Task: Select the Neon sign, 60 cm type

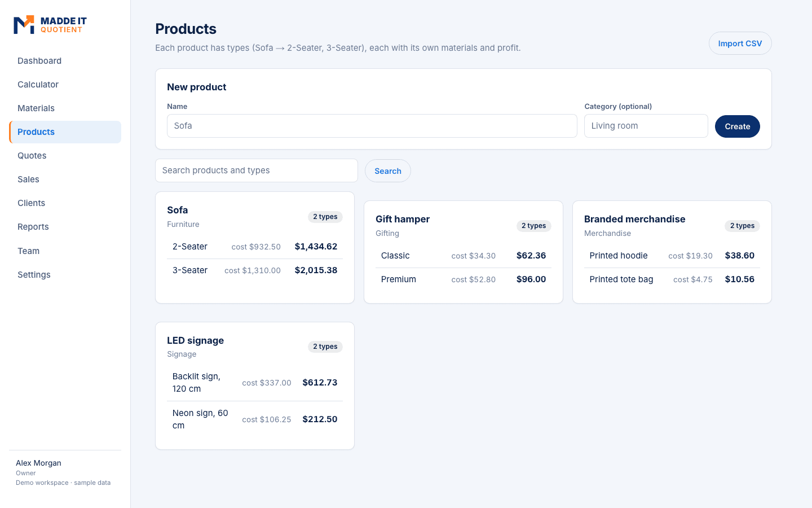Action: (255, 419)
